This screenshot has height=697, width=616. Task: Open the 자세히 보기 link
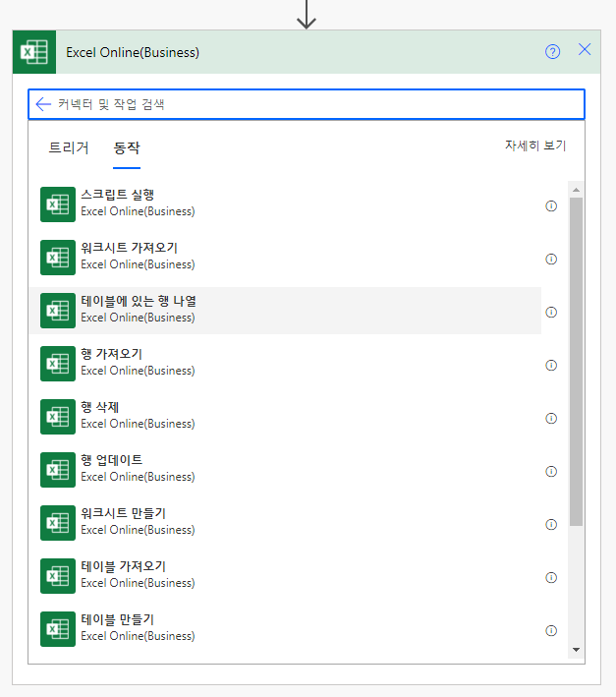[535, 145]
